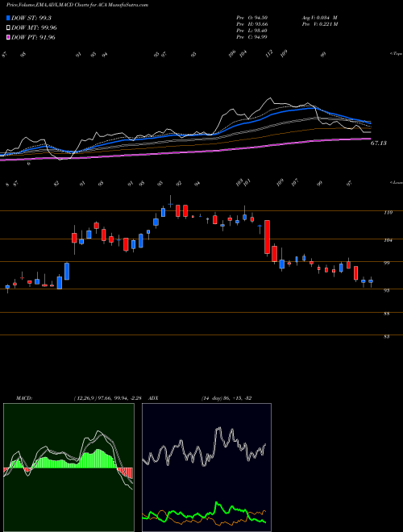403x532 pixels.
Task: Select the 'DOW PT: 91.96' legend text
Action: point(33,37)
